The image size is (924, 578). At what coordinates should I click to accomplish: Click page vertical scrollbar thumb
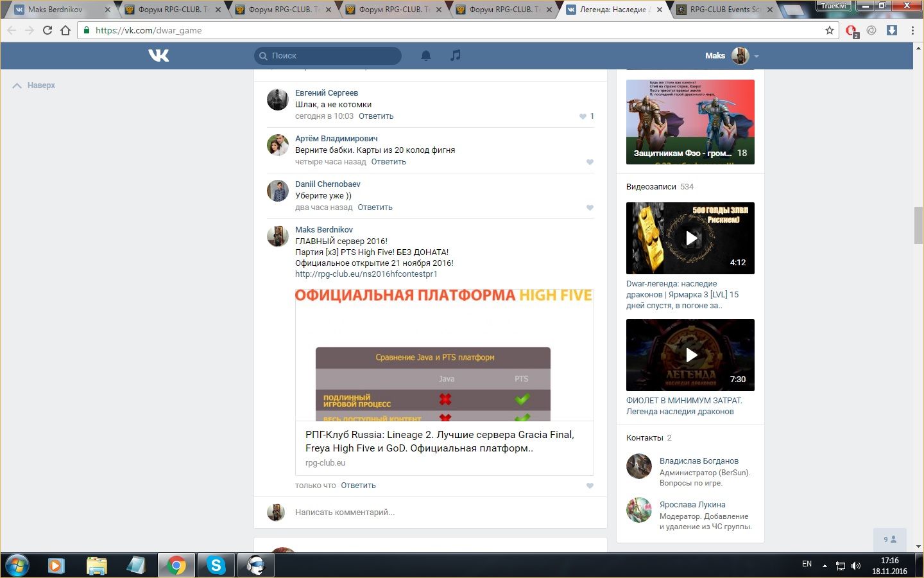918,225
